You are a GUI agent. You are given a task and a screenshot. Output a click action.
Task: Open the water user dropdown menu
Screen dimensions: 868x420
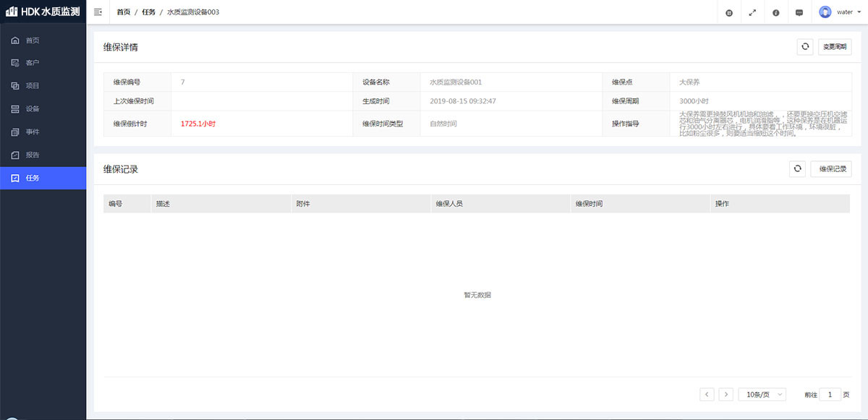(x=858, y=12)
